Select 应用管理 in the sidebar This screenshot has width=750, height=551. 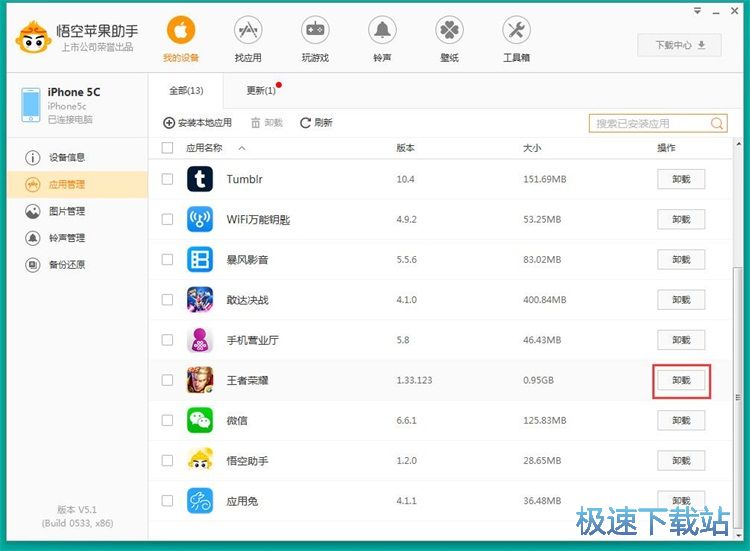pyautogui.click(x=77, y=185)
